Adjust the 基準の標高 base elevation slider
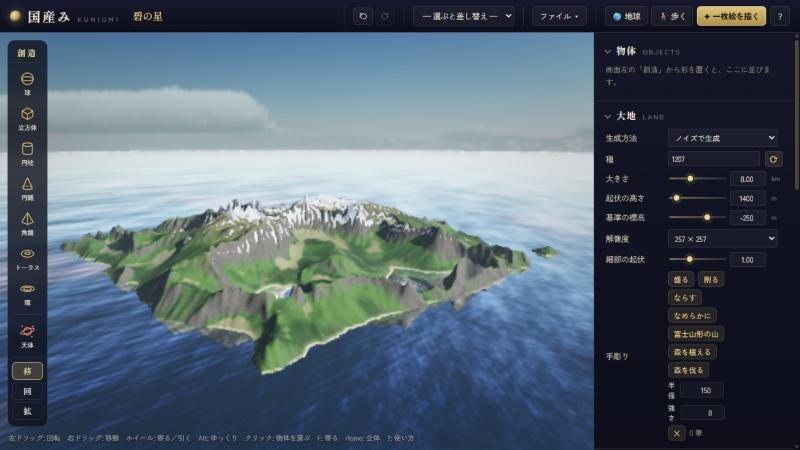 pos(697,217)
